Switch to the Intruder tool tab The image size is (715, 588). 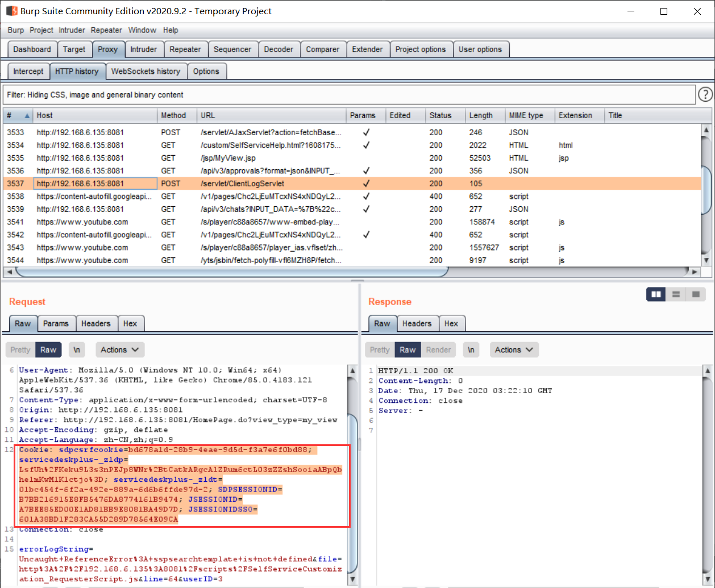click(144, 49)
